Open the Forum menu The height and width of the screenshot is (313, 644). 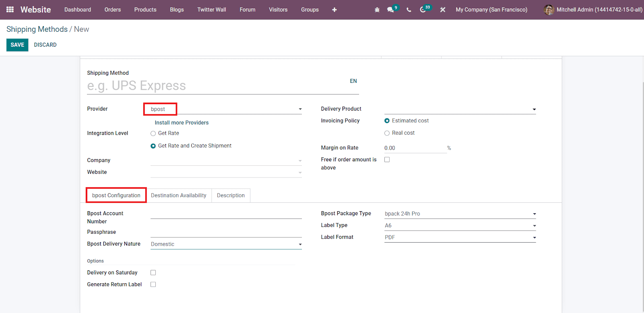pyautogui.click(x=248, y=10)
